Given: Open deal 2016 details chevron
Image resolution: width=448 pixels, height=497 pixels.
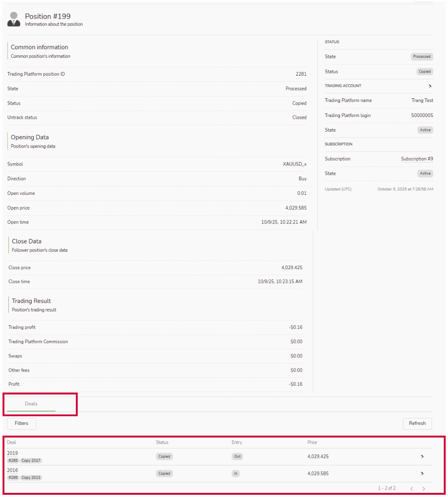Looking at the screenshot, I should coord(422,473).
